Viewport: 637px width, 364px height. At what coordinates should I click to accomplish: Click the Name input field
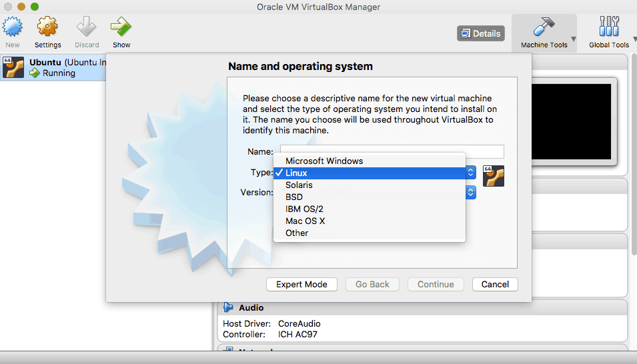click(392, 151)
